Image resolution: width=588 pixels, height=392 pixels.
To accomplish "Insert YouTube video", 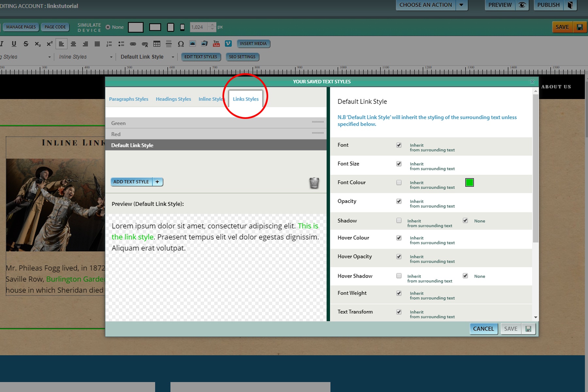I will [x=216, y=44].
